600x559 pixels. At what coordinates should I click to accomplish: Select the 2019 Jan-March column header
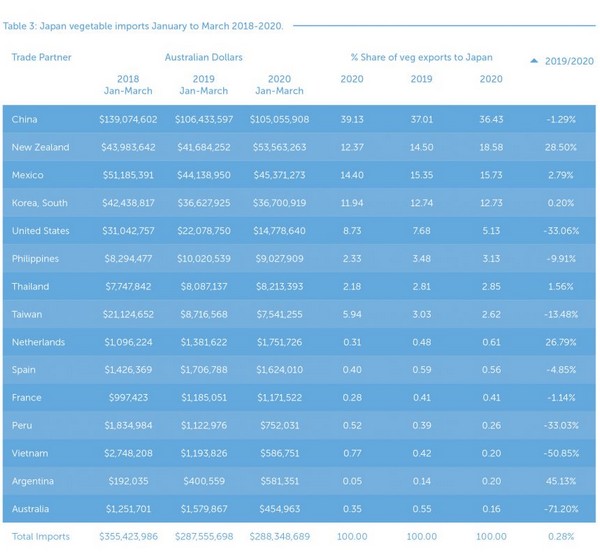[204, 84]
